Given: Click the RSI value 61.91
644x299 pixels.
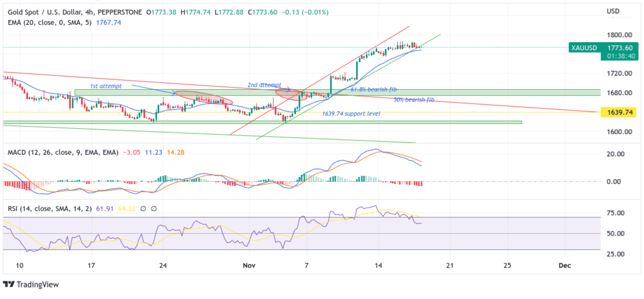Looking at the screenshot, I should click(104, 209).
